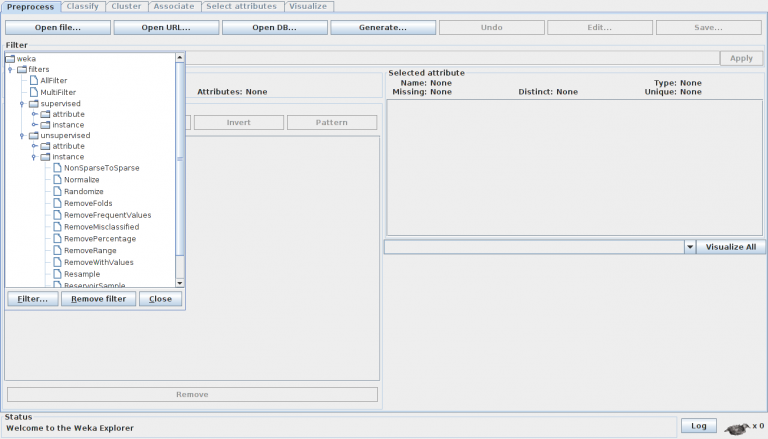This screenshot has width=768, height=439.
Task: Click the Randomize filter file icon
Action: pos(57,191)
